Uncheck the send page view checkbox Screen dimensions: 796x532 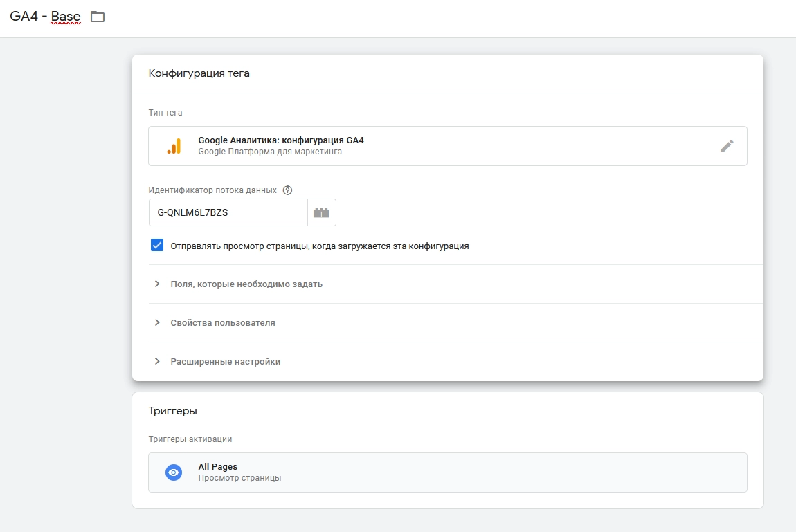pos(157,246)
